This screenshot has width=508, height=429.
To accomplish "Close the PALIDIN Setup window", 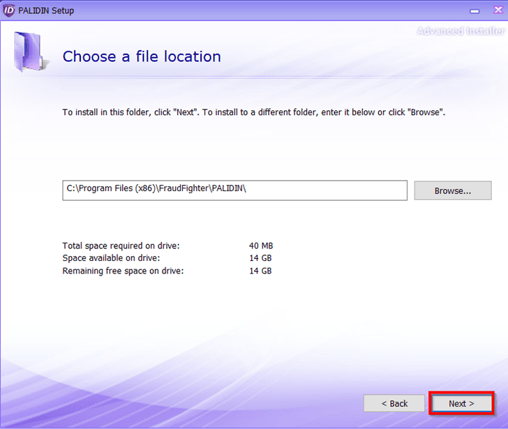I will tap(498, 10).
